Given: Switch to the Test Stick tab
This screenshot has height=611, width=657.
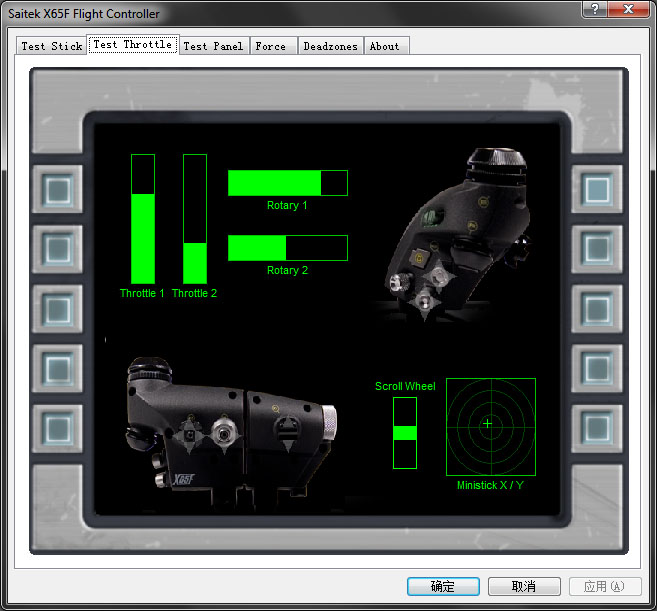Looking at the screenshot, I should [52, 46].
